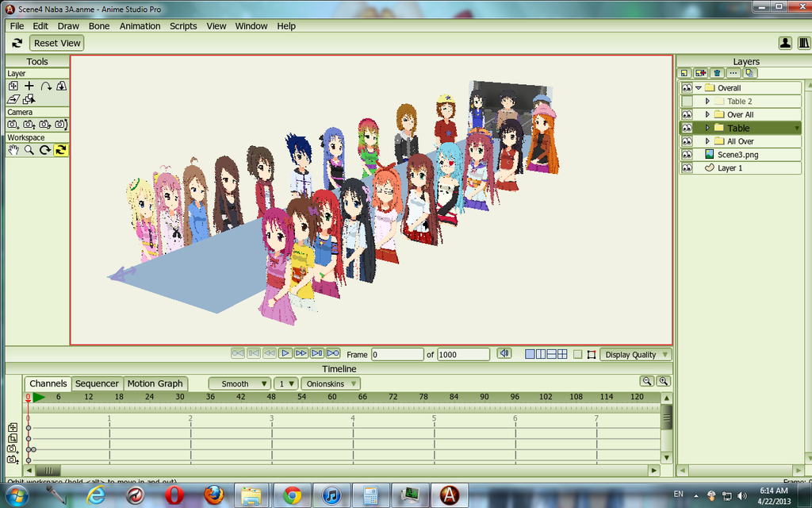Select the Pan/Tilt Camera tool
This screenshot has width=812, height=508.
[x=61, y=125]
